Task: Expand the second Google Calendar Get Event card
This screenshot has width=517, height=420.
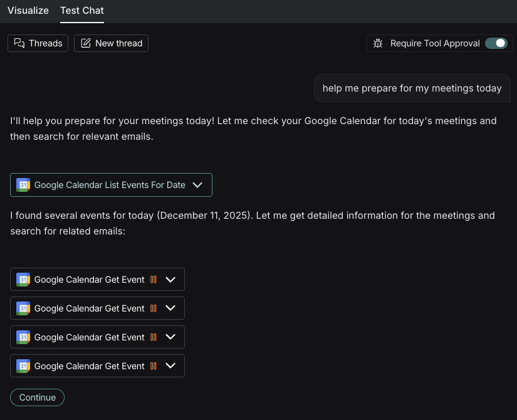Action: click(170, 308)
